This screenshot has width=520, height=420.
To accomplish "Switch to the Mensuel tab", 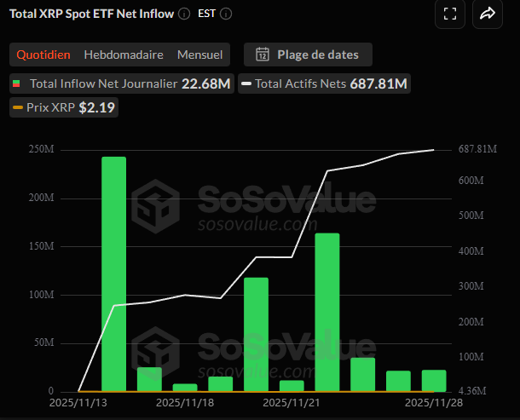I will [x=199, y=55].
